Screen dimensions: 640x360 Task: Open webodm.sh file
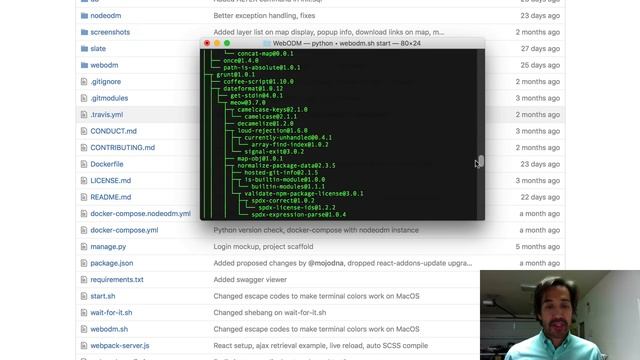click(109, 329)
